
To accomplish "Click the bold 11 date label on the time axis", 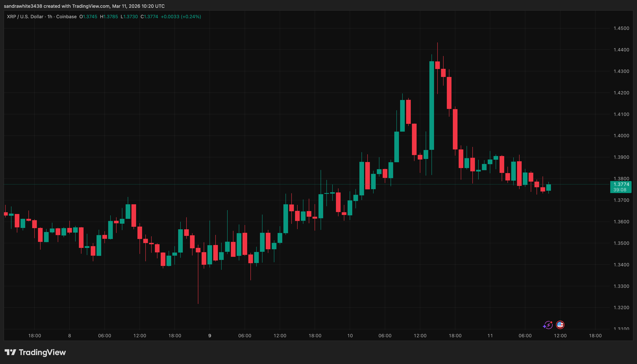I will coord(490,336).
